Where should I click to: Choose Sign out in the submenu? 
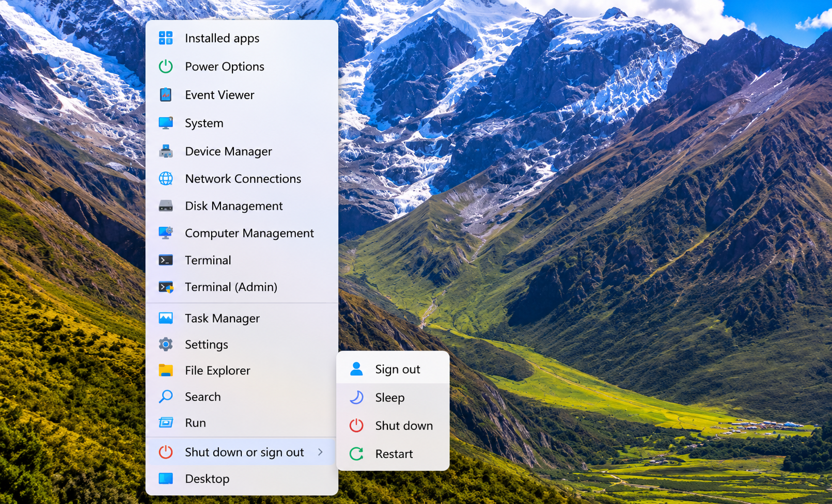coord(393,369)
